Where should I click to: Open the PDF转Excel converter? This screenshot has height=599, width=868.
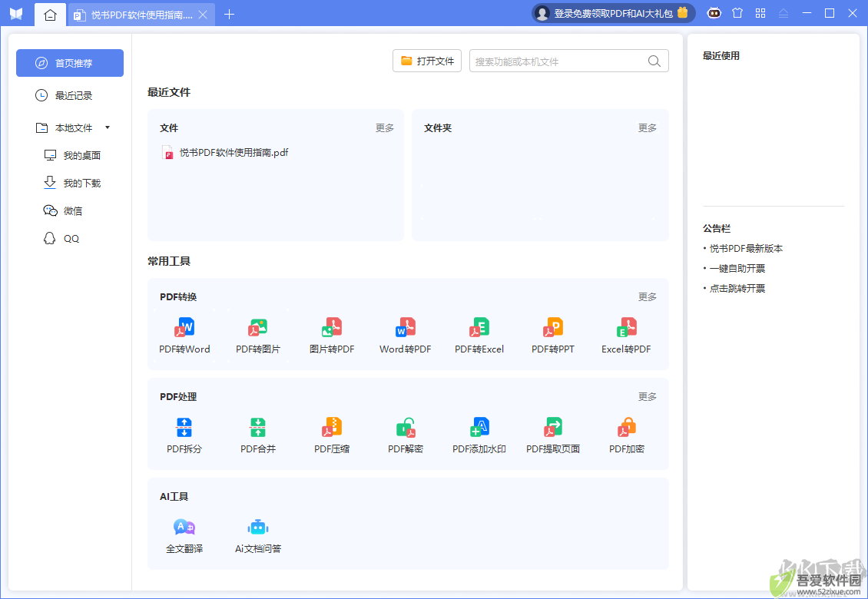[x=479, y=335]
